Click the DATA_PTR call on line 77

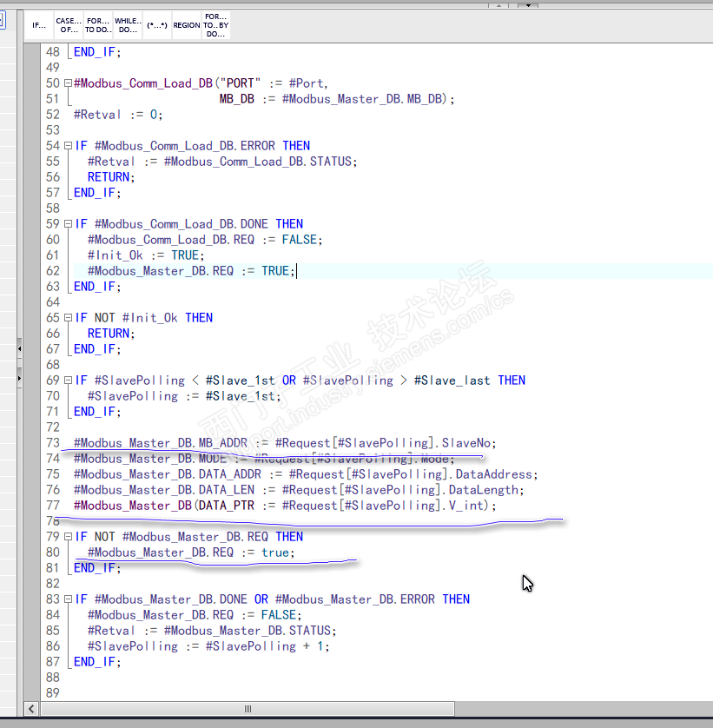[285, 506]
